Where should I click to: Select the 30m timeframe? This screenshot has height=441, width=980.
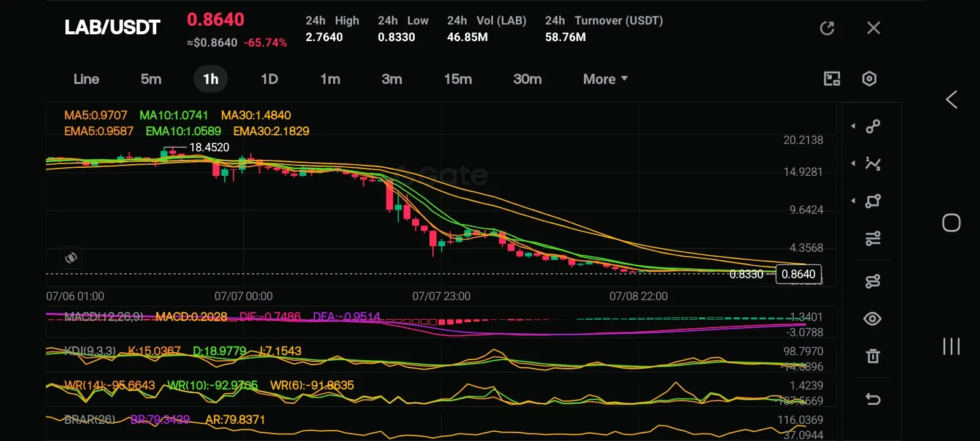pyautogui.click(x=527, y=79)
